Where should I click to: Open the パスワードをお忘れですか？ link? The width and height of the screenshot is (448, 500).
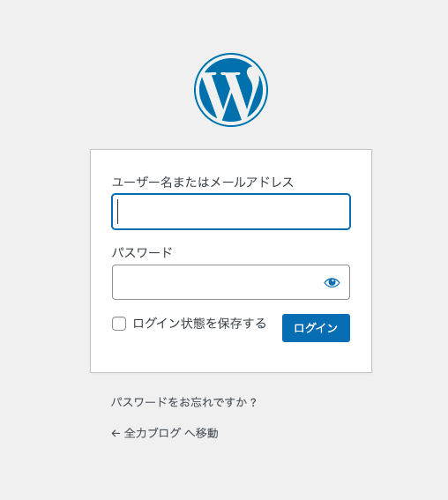183,402
